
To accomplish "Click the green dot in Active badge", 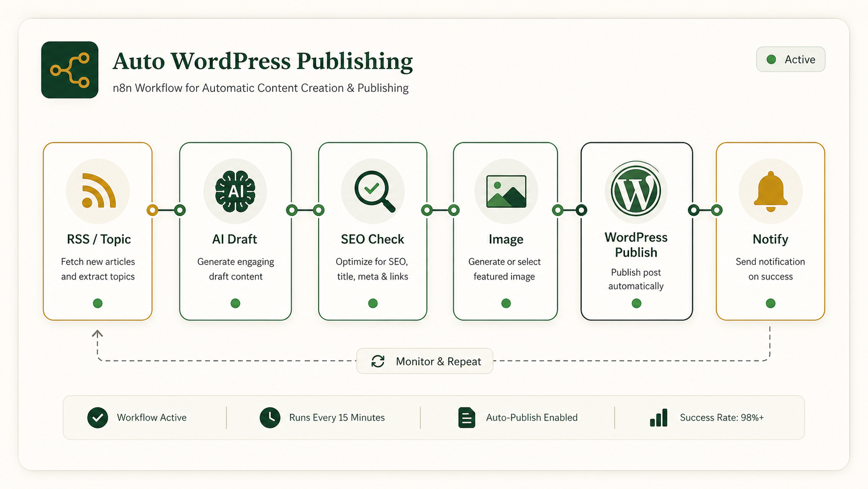I will click(x=771, y=59).
